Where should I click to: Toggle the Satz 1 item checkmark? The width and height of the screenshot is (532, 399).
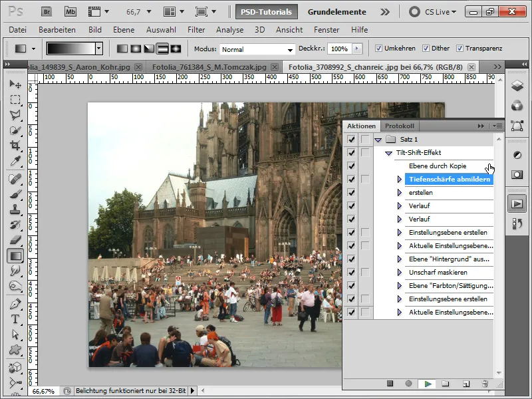[x=352, y=139]
